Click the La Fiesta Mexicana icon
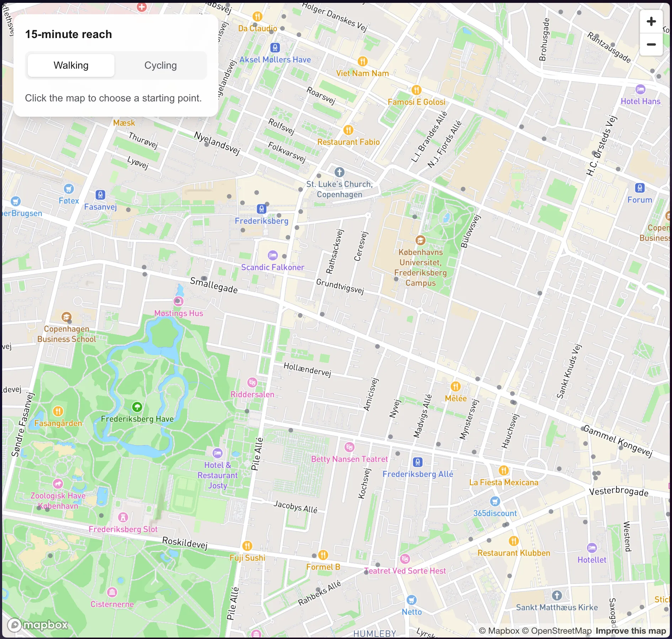 503,470
